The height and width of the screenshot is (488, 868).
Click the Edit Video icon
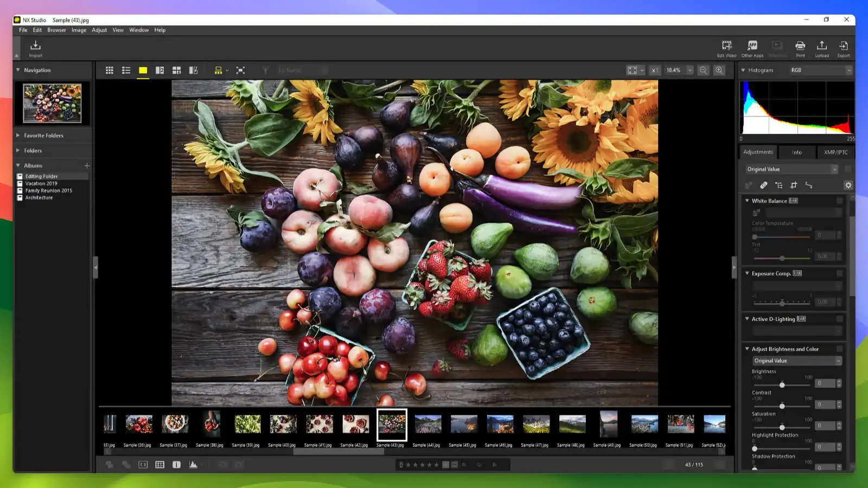coord(725,48)
